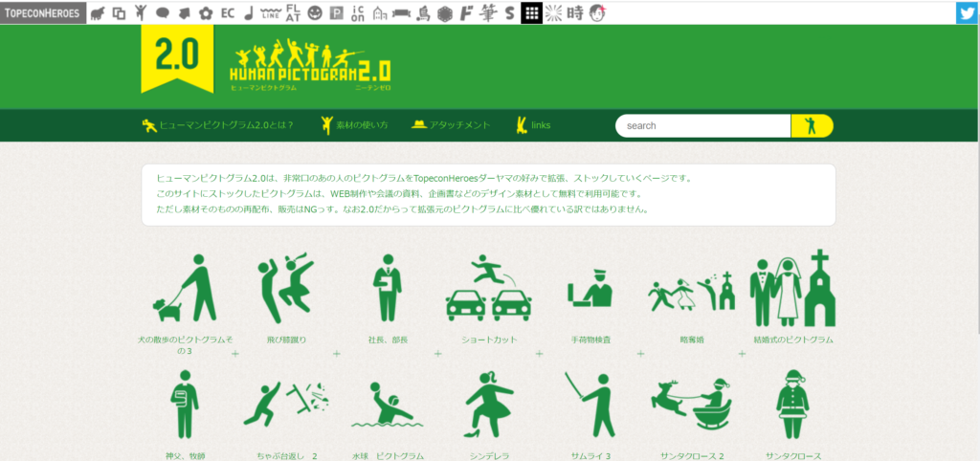Click the house outline icon in top bar
This screenshot has height=461, width=980.
[379, 12]
